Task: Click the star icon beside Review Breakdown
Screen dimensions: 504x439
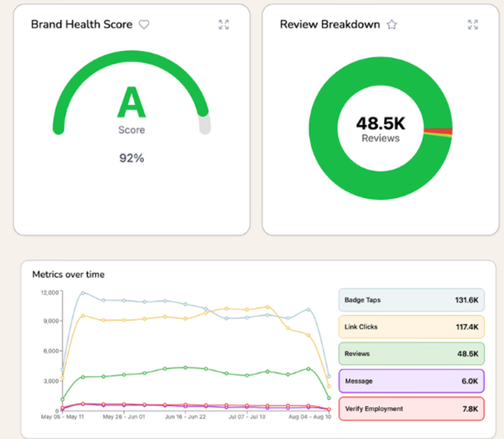Action: pyautogui.click(x=392, y=24)
